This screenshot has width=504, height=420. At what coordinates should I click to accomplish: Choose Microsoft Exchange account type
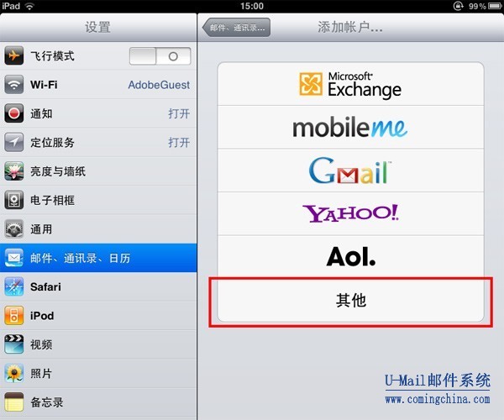[x=350, y=84]
